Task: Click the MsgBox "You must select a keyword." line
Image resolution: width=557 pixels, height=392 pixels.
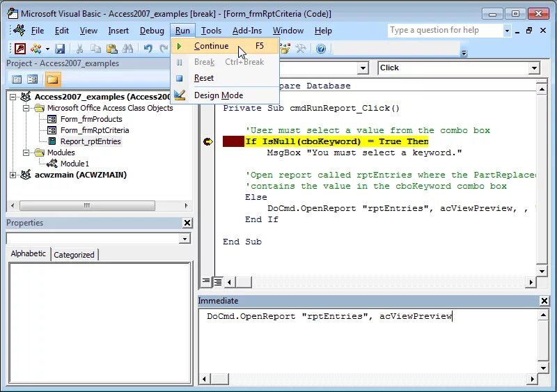Action: coord(364,152)
